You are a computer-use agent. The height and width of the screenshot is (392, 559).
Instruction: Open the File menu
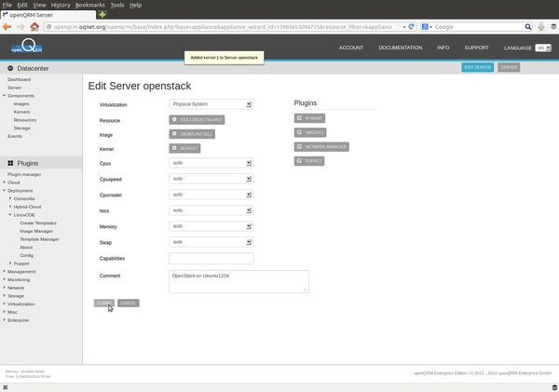pyautogui.click(x=7, y=5)
